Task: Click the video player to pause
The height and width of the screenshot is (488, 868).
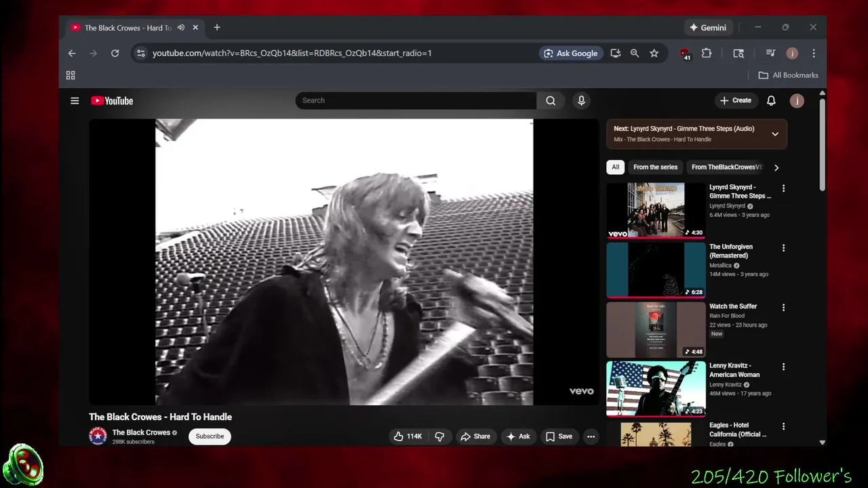Action: [344, 262]
